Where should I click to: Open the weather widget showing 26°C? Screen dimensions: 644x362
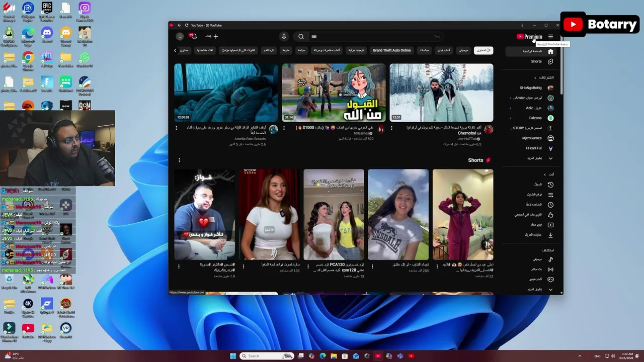tap(14, 356)
